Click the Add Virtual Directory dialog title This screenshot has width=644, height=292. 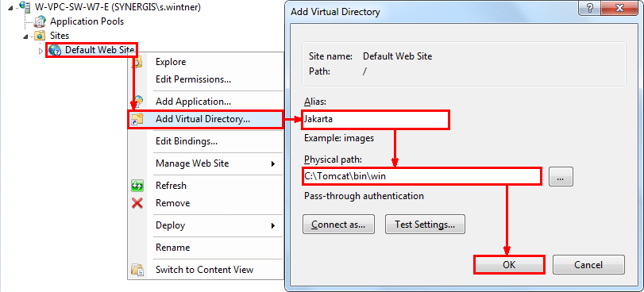coord(335,11)
